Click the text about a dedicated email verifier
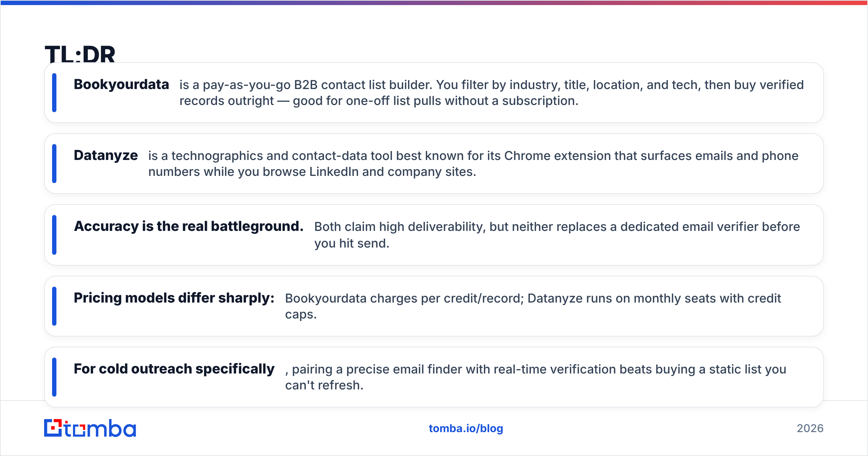Image resolution: width=868 pixels, height=456 pixels. pyautogui.click(x=557, y=235)
